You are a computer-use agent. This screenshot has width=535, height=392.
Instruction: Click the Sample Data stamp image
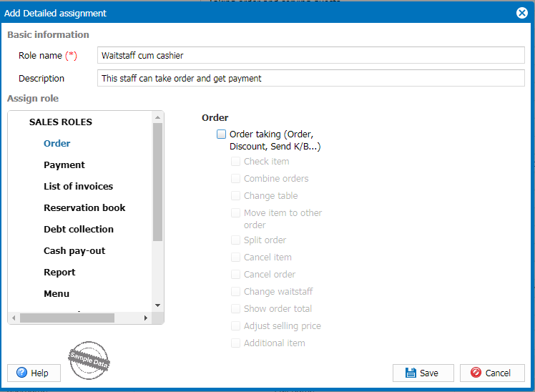click(x=89, y=361)
